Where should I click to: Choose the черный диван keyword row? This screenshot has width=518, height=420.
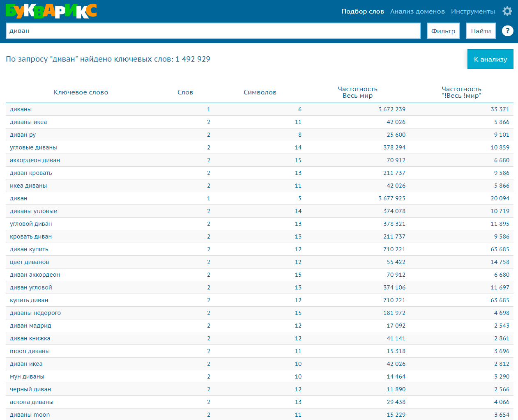(30, 389)
